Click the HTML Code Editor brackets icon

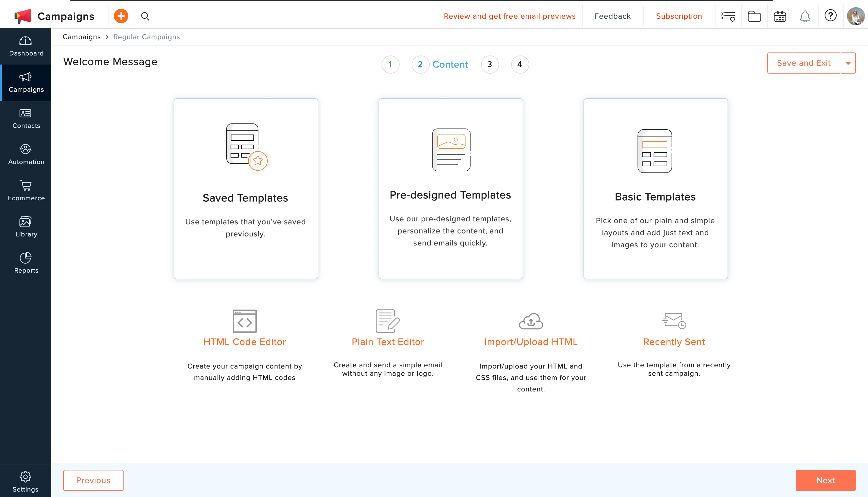click(244, 321)
